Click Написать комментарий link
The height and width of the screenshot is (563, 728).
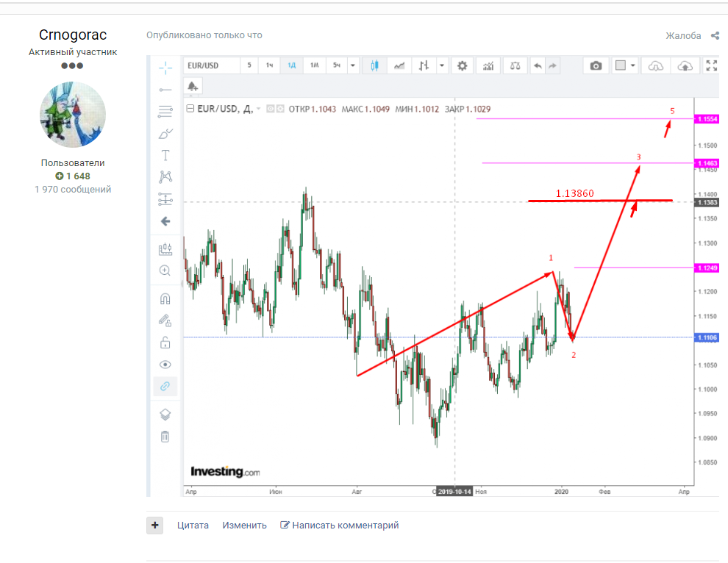click(x=340, y=526)
